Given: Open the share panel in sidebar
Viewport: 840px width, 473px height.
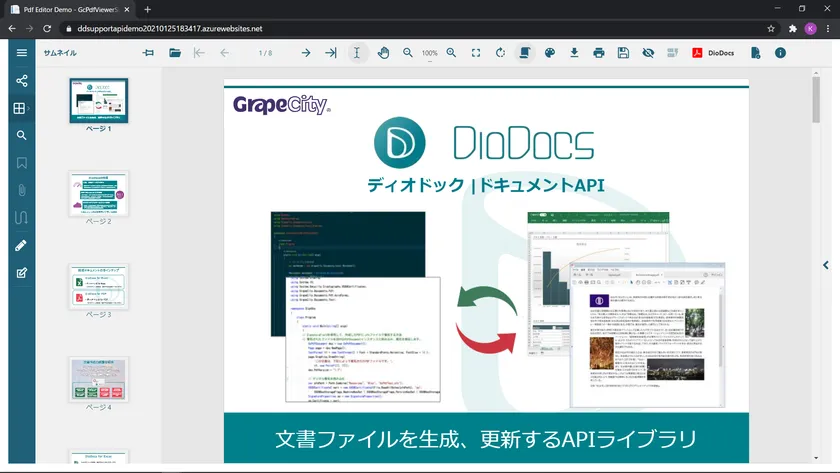Looking at the screenshot, I should click(21, 81).
